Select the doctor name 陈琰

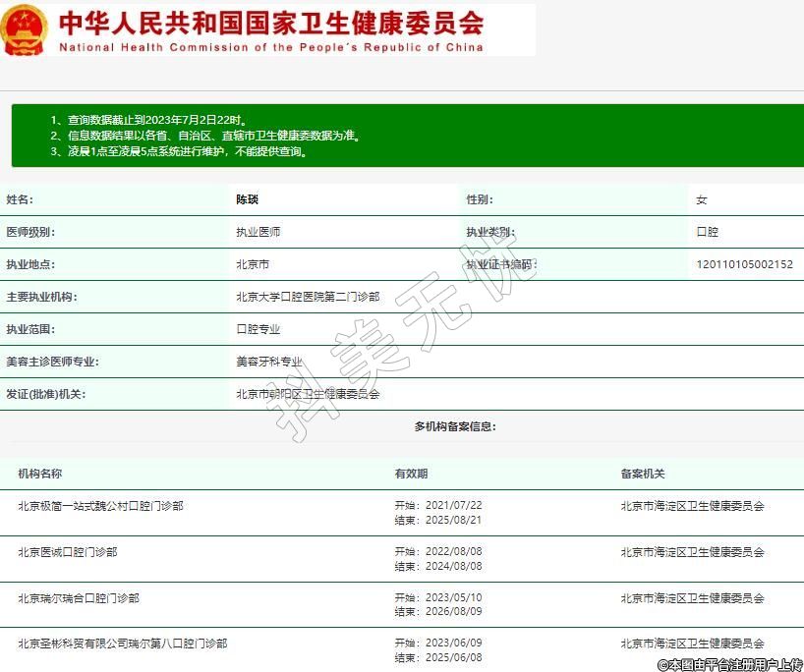tap(247, 199)
